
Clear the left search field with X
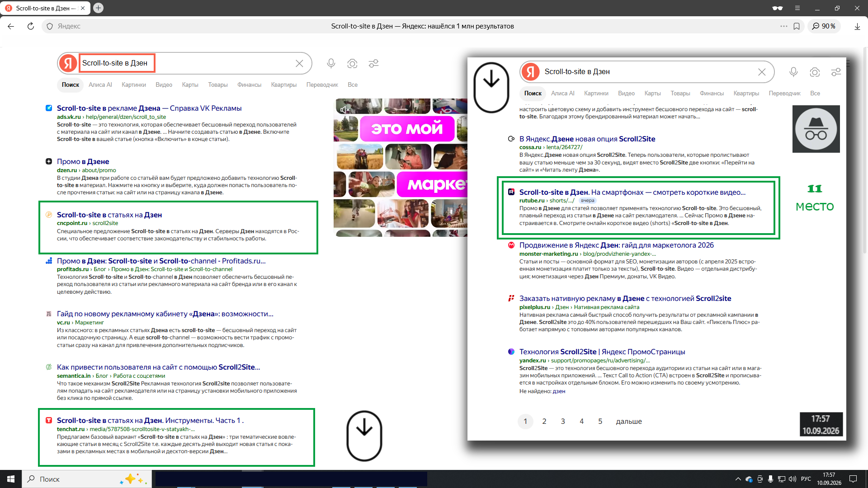299,63
